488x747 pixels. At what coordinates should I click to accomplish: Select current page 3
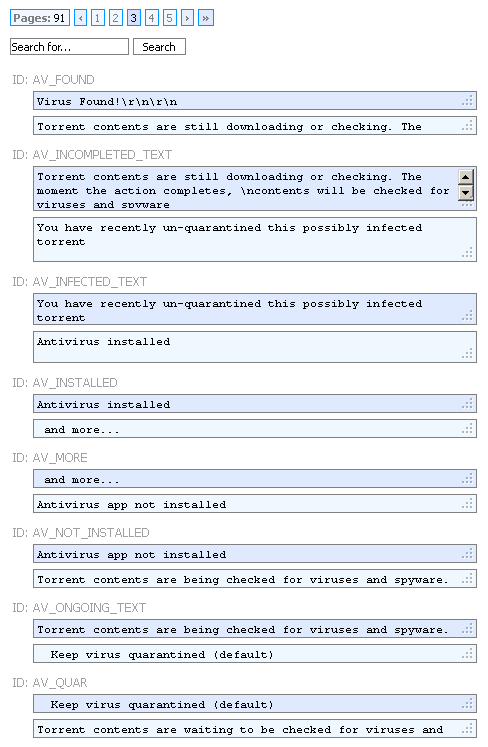click(x=133, y=18)
